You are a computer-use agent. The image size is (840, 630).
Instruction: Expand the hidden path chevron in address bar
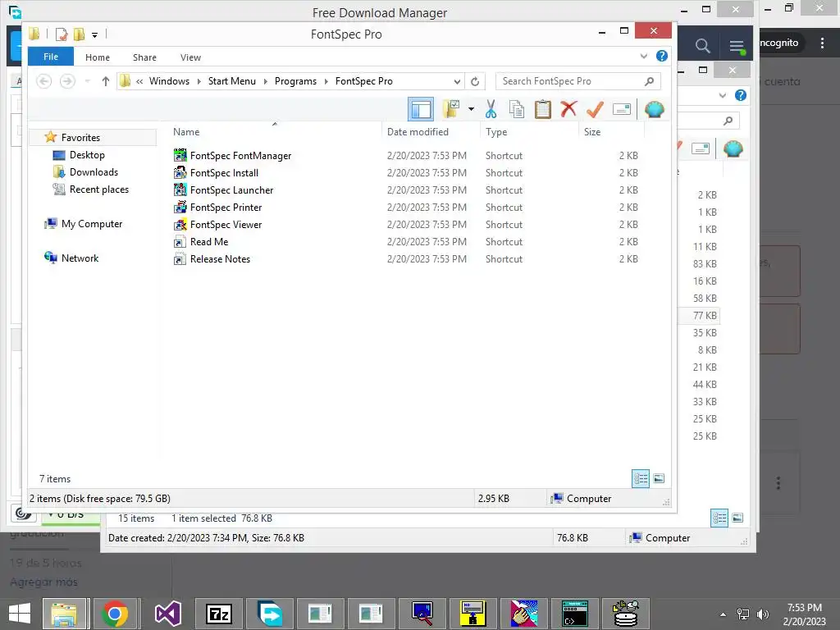tap(139, 81)
